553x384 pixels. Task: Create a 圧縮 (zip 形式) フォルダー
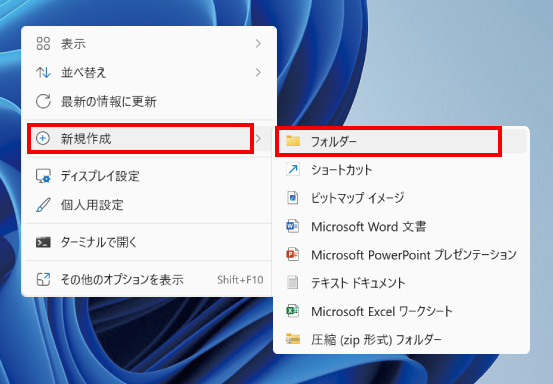pyautogui.click(x=401, y=339)
